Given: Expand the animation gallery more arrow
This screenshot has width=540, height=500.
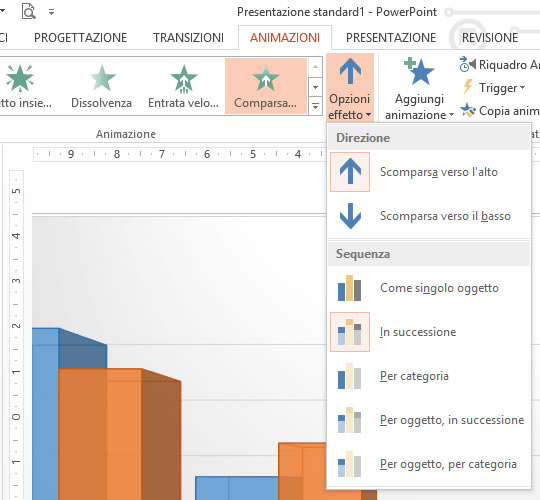Looking at the screenshot, I should tap(315, 106).
